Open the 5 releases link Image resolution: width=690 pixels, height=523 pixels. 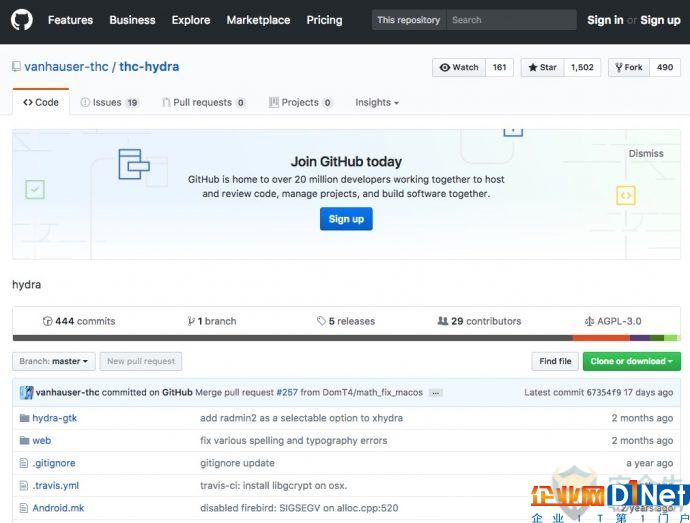pyautogui.click(x=346, y=321)
